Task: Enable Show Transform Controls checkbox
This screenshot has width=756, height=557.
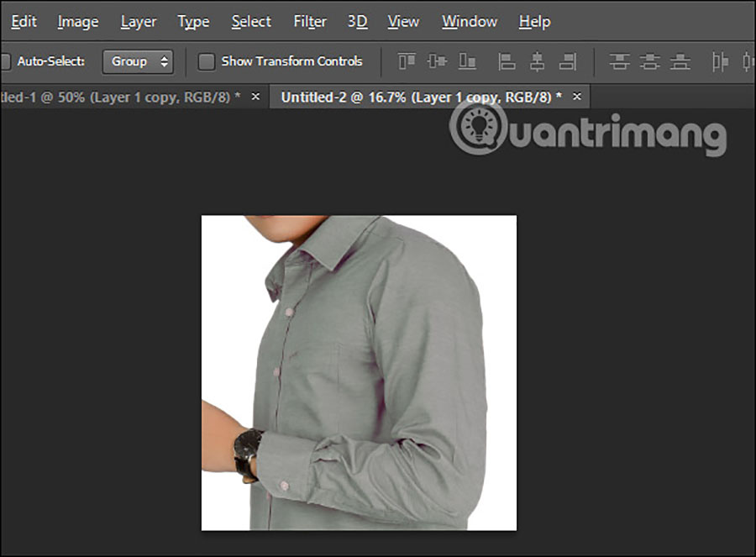Action: coord(207,61)
